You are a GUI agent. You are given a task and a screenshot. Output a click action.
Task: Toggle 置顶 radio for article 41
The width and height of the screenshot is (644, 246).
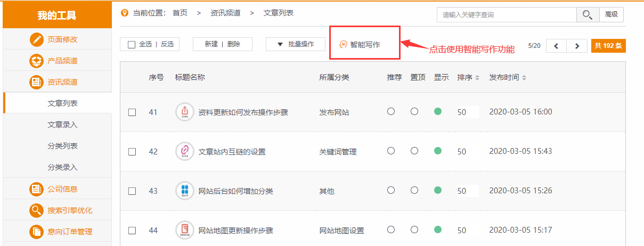click(414, 111)
